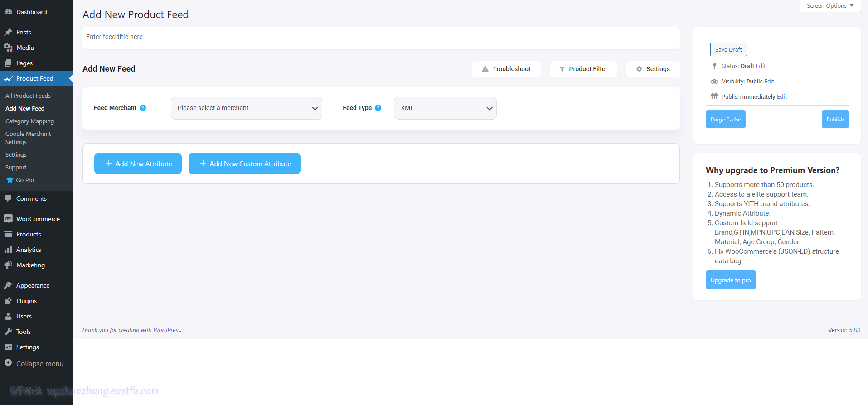Open All Product Feeds submenu item
Image resolution: width=868 pixels, height=405 pixels.
(x=28, y=96)
